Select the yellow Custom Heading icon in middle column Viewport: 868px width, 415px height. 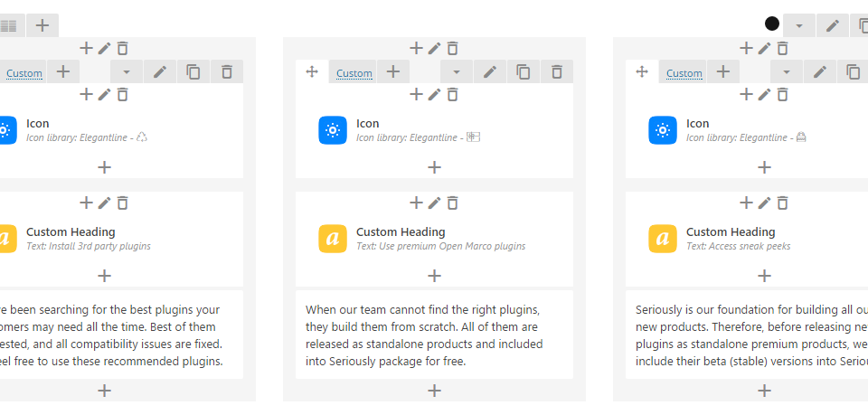tap(333, 239)
